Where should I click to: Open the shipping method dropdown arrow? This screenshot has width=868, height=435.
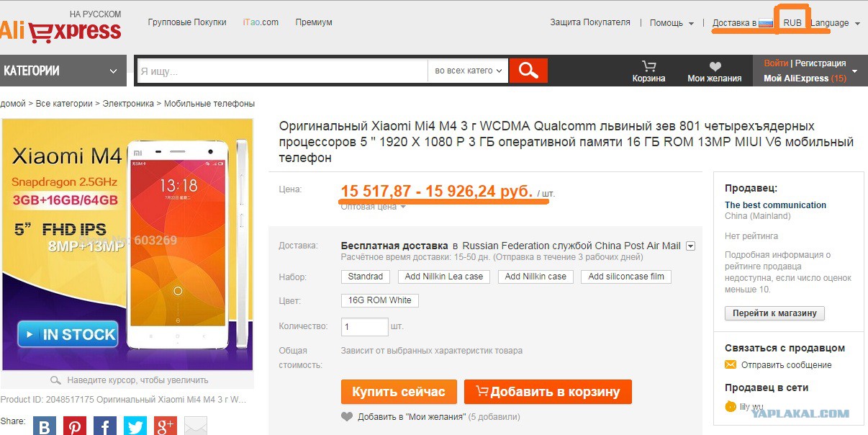point(690,246)
